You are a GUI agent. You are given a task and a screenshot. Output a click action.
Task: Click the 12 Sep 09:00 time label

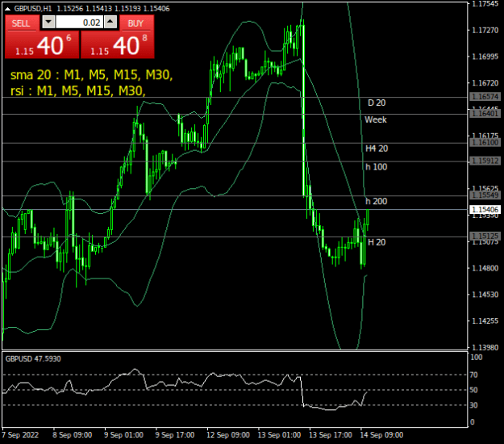(228, 435)
